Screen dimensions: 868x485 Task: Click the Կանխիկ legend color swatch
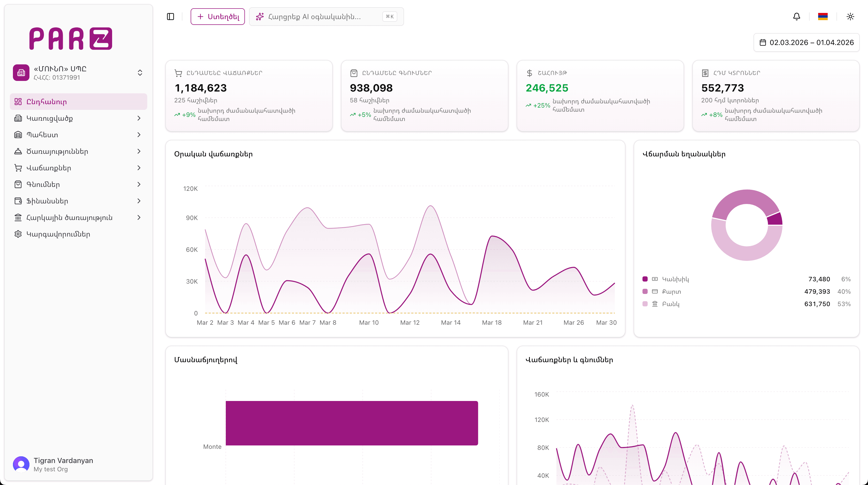[645, 279]
